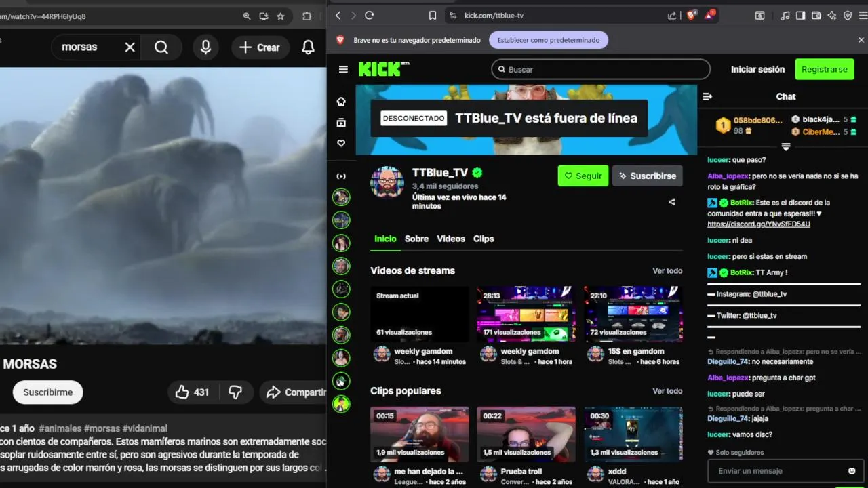This screenshot has height=488, width=868.
Task: Open the discord.gg invite link in chat
Action: (758, 224)
